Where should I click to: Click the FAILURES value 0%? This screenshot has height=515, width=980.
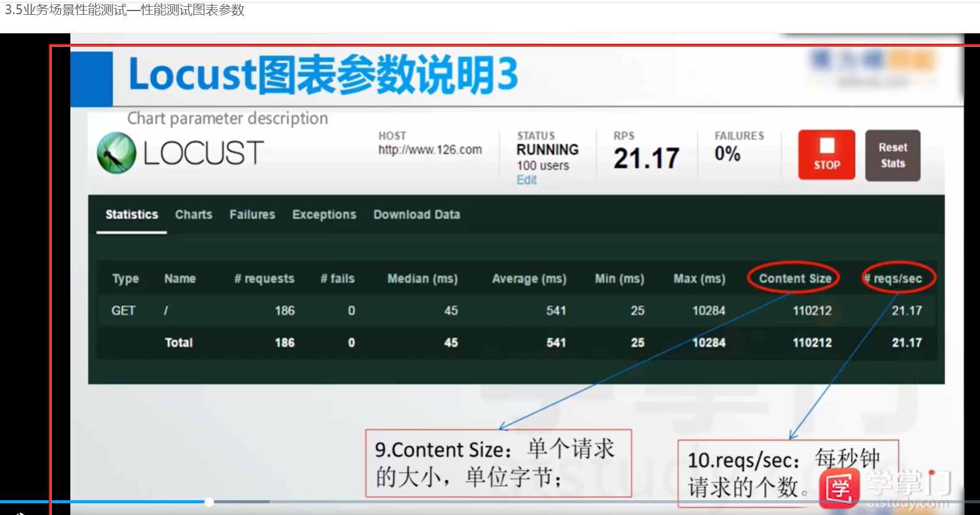tap(728, 153)
